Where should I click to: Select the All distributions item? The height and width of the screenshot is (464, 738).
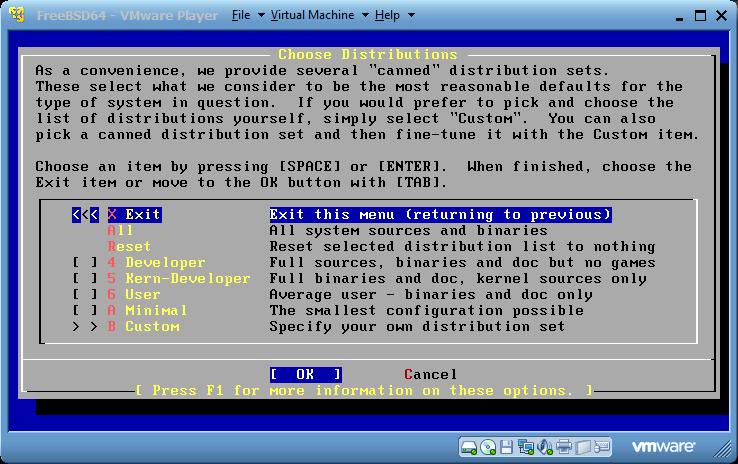tap(120, 231)
